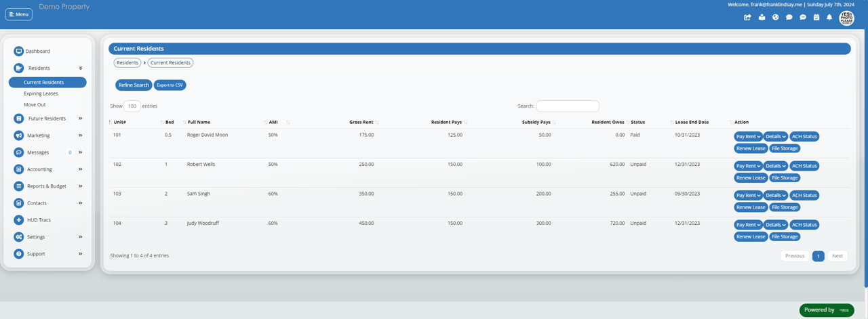Click the Refine Search button
Screen dimensions: 868x319
pos(134,85)
